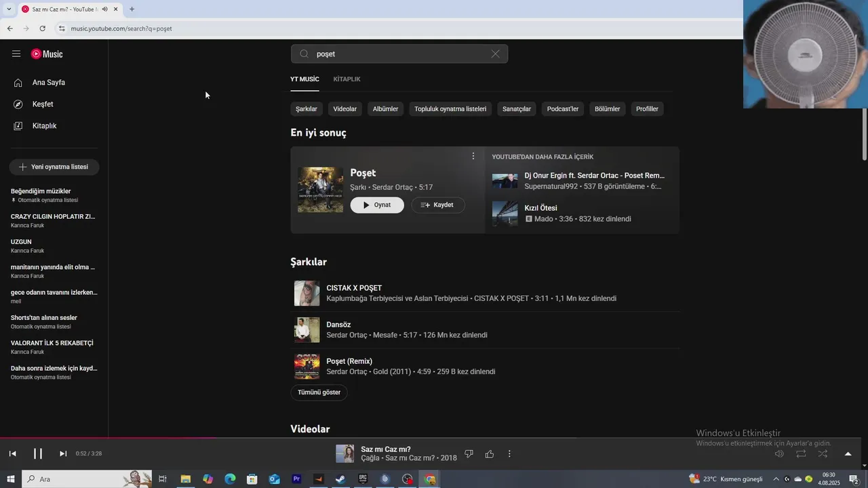The height and width of the screenshot is (488, 868).
Task: Open a new browser tab
Action: click(x=132, y=9)
